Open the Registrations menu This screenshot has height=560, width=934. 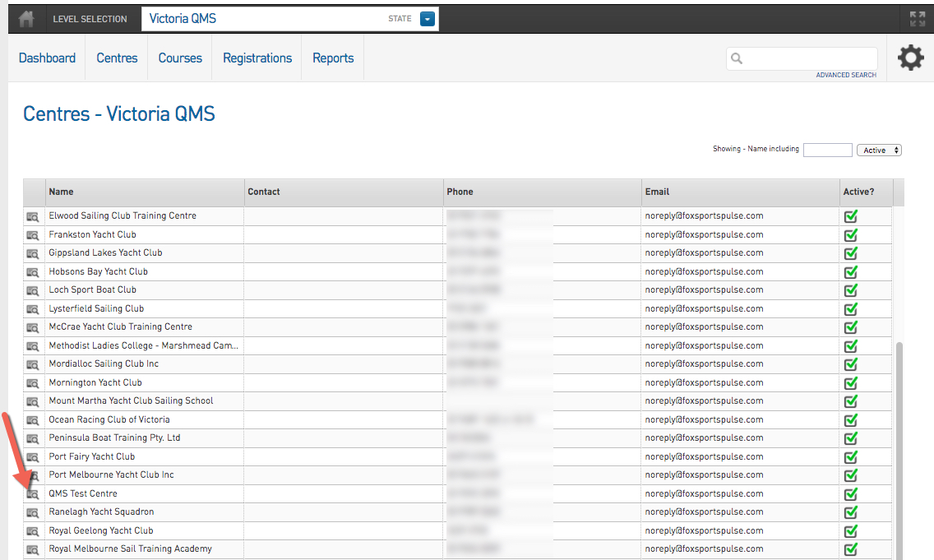tap(257, 58)
